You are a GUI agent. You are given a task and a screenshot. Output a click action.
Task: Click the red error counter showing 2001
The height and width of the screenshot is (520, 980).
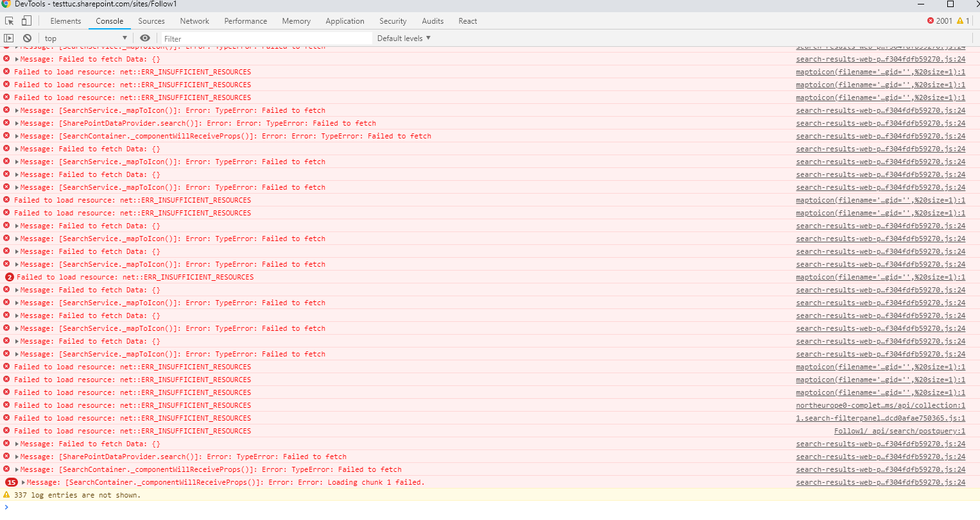point(942,21)
